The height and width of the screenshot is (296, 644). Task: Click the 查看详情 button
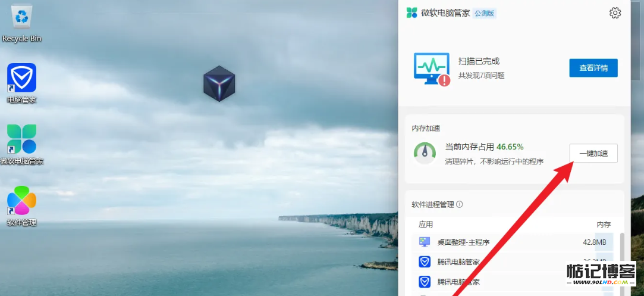click(593, 68)
